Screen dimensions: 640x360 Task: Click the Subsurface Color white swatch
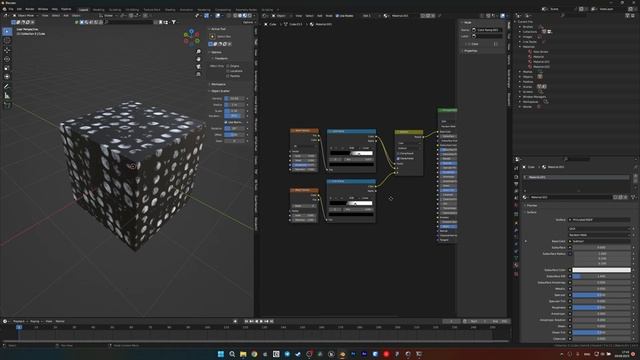(x=601, y=270)
